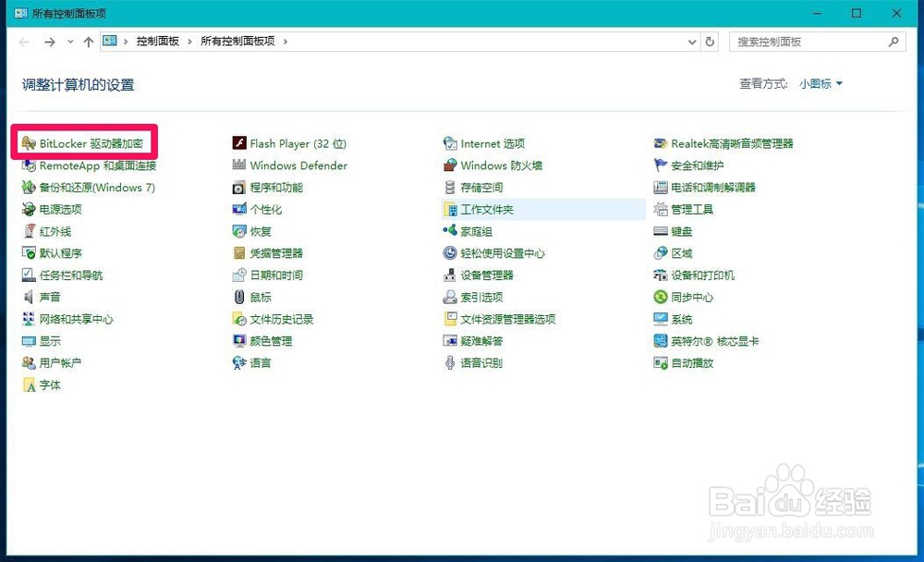Open BitLocker 驱动器加密 icon
The height and width of the screenshot is (562, 924).
(29, 143)
